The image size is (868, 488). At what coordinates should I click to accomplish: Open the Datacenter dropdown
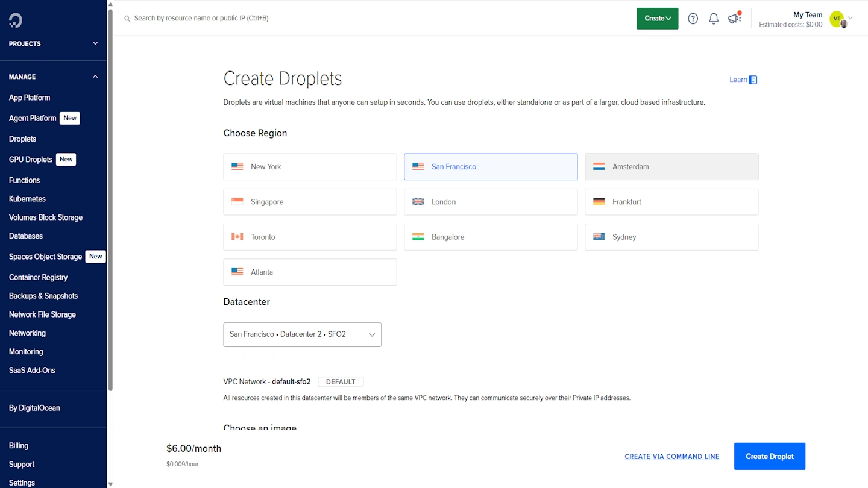pyautogui.click(x=302, y=334)
